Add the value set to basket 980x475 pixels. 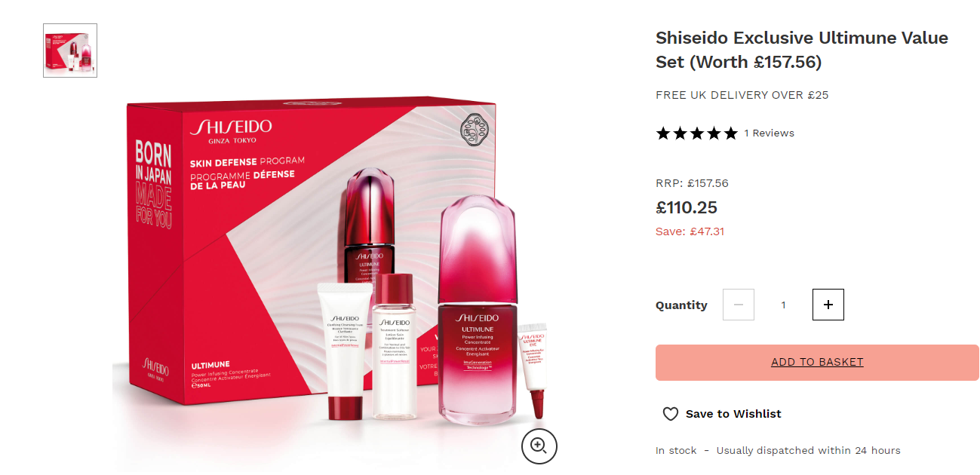click(x=817, y=363)
